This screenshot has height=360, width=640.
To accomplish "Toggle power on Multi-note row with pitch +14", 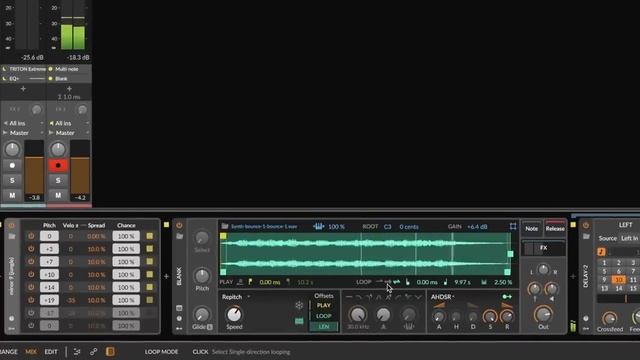I will pos(31,287).
